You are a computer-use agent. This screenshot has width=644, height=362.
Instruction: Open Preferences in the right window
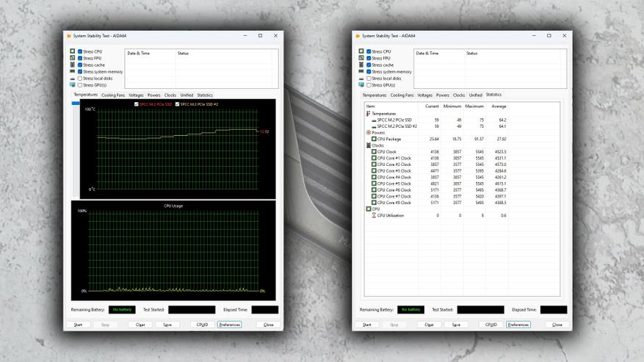[518, 325]
